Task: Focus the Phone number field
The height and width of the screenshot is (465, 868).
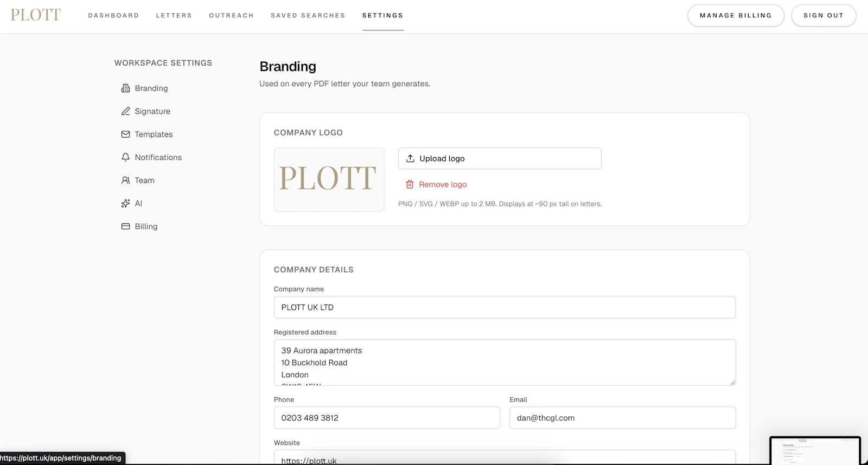Action: [387, 418]
